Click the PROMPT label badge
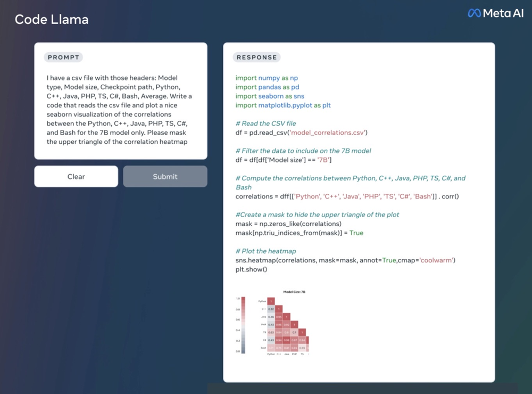The image size is (532, 394). tap(63, 57)
